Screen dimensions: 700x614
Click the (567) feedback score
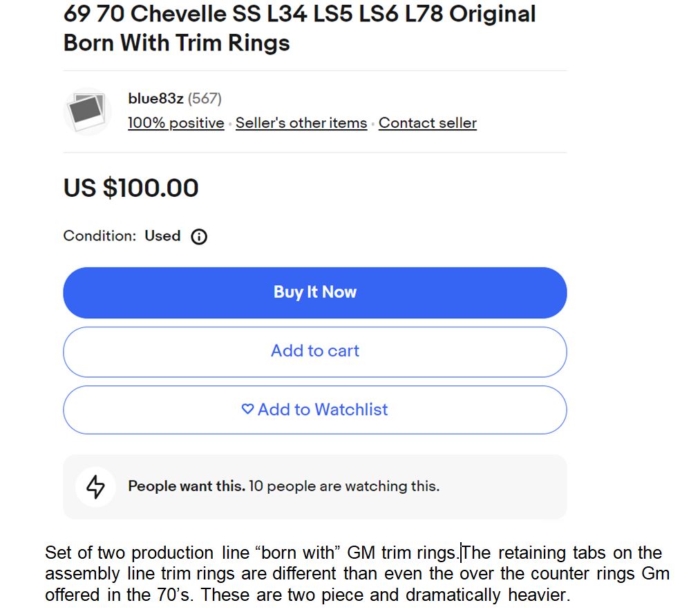pos(205,99)
